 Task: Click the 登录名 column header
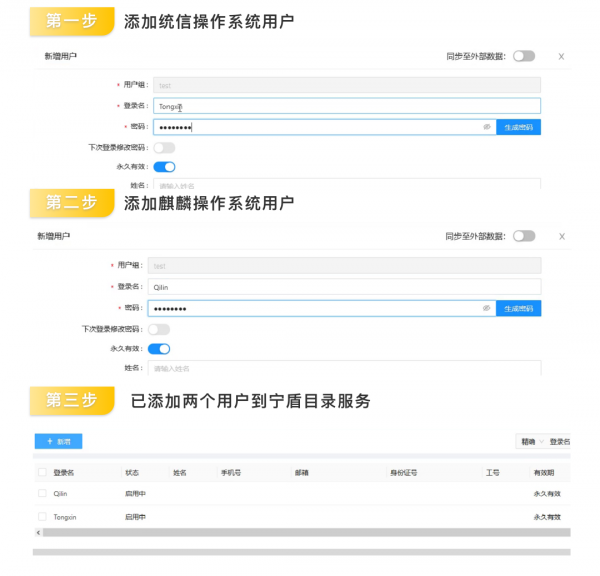click(x=64, y=473)
